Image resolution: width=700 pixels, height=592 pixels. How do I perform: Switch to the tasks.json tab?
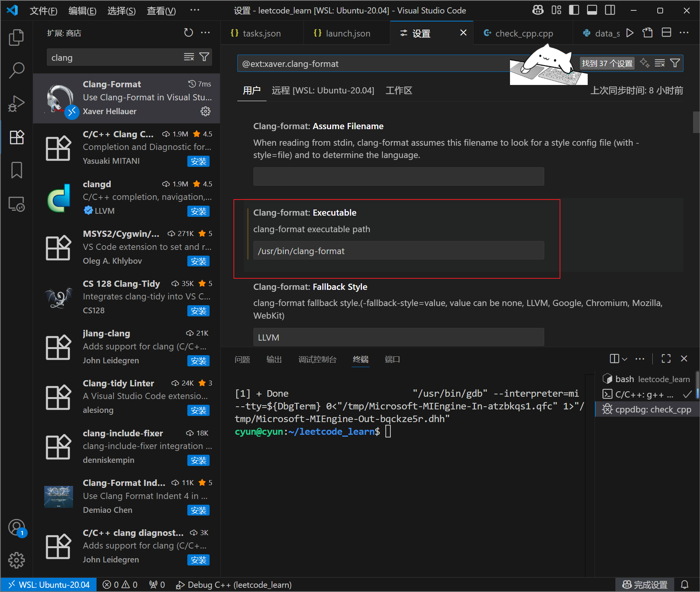(x=262, y=33)
